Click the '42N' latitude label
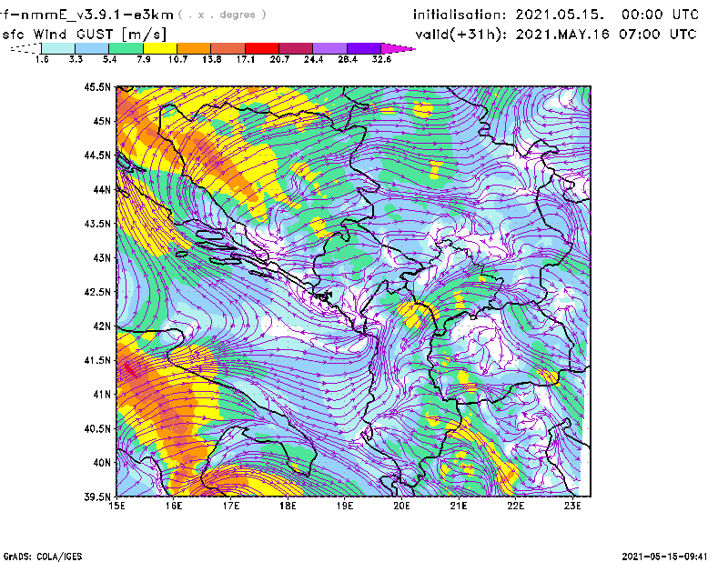 (102, 326)
